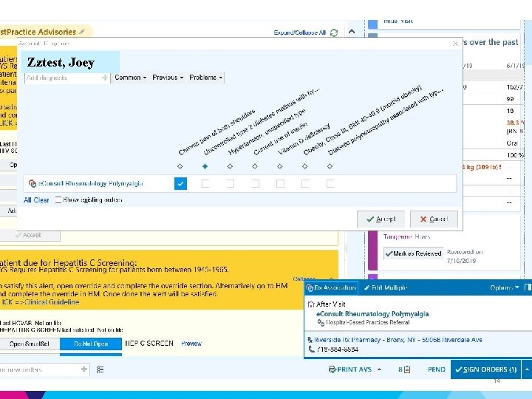This screenshot has height=399, width=532.
Task: Click the All link in the association dialog
Action: click(27, 200)
